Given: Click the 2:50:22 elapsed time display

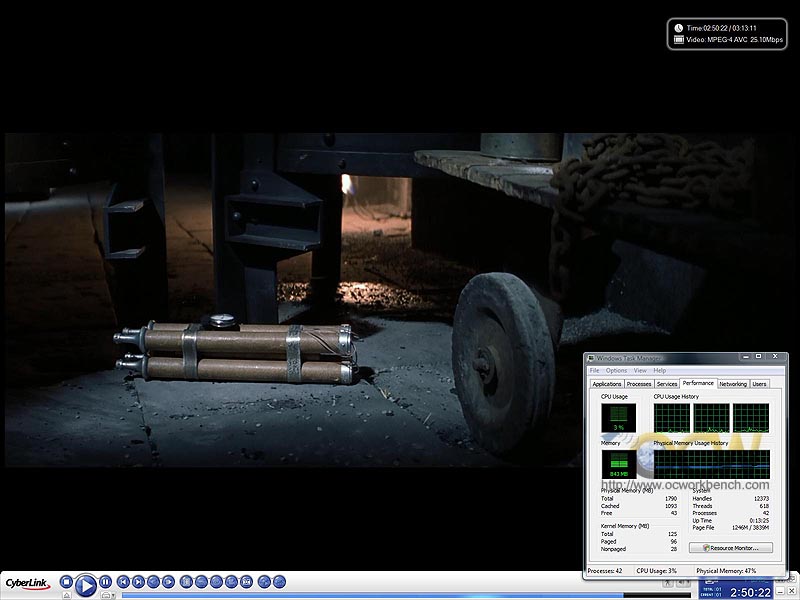Looking at the screenshot, I should tap(750, 592).
